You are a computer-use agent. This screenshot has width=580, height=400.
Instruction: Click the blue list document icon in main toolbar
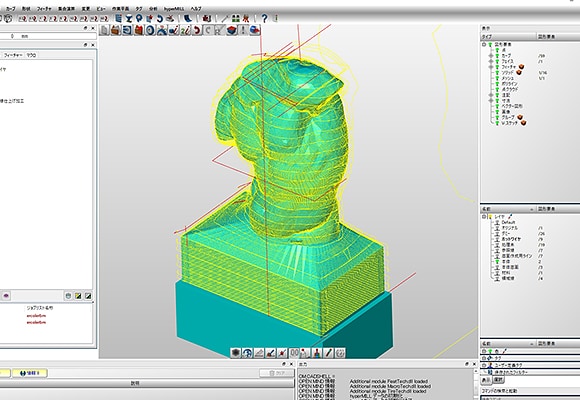(118, 18)
